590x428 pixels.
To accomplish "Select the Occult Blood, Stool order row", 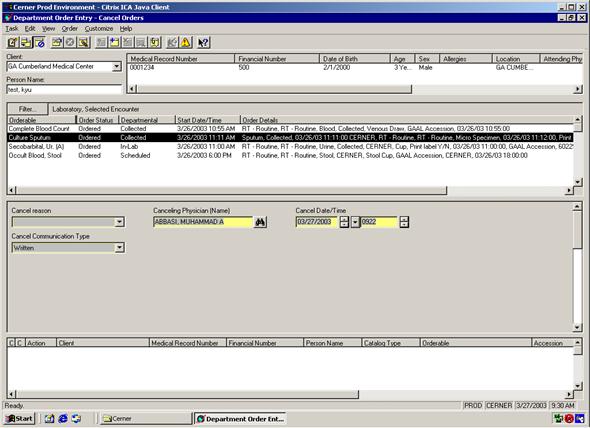I will click(x=290, y=155).
